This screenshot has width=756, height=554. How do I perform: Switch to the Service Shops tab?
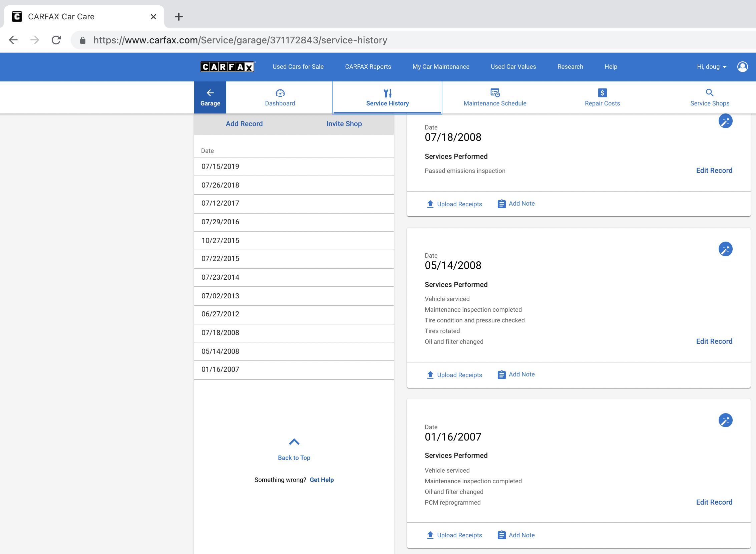click(x=709, y=97)
